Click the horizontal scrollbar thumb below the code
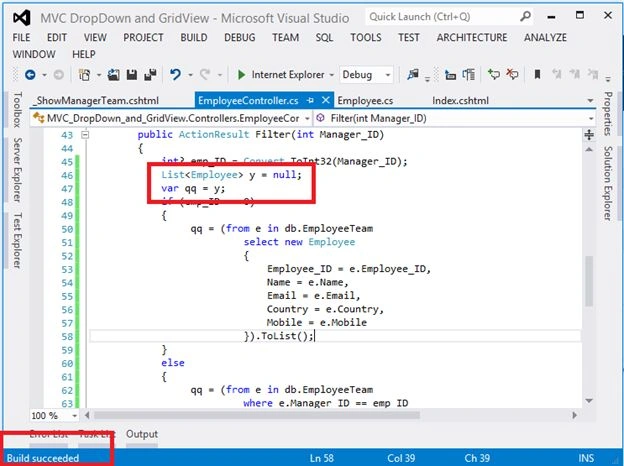This screenshot has height=466, width=624. [x=256, y=415]
